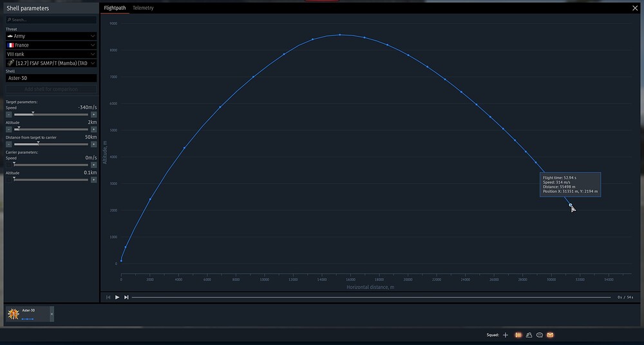Image resolution: width=644 pixels, height=345 pixels.
Task: Expand the FSAF SAMP/T vehicle dropdown
Action: (x=52, y=63)
